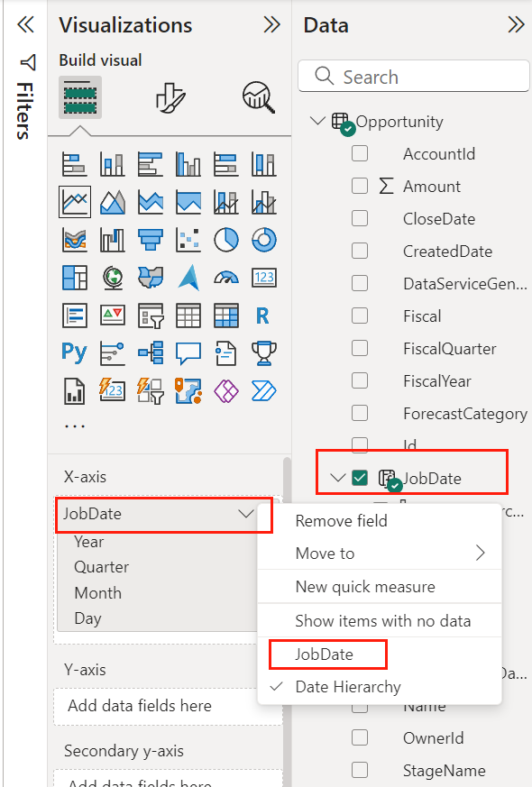Select the Pie chart visual
Viewport: 532px width, 787px height.
point(224,238)
